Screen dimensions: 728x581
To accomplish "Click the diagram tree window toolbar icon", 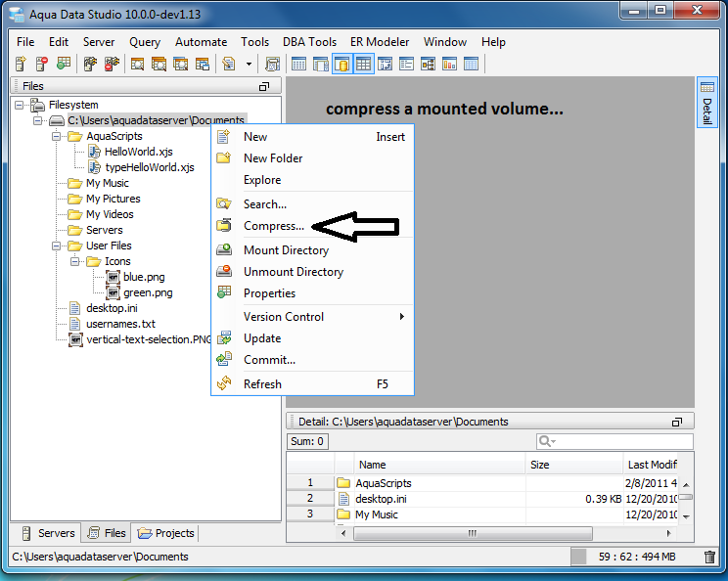I will click(428, 64).
